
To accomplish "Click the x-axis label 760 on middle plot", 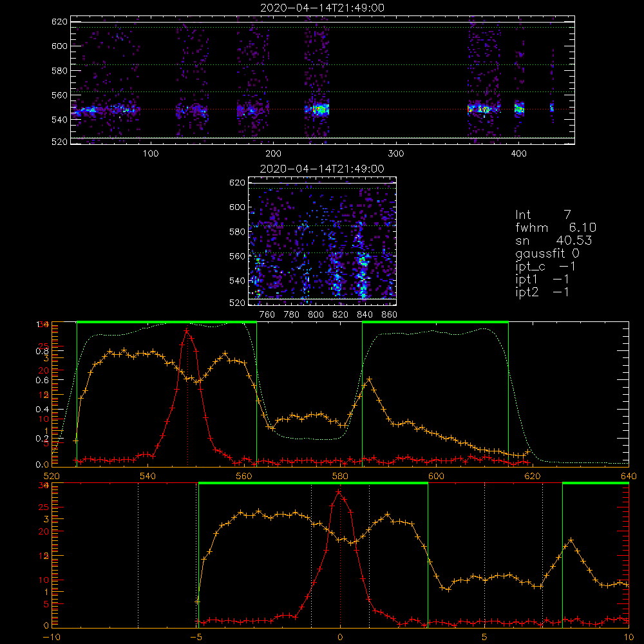I will point(267,315).
